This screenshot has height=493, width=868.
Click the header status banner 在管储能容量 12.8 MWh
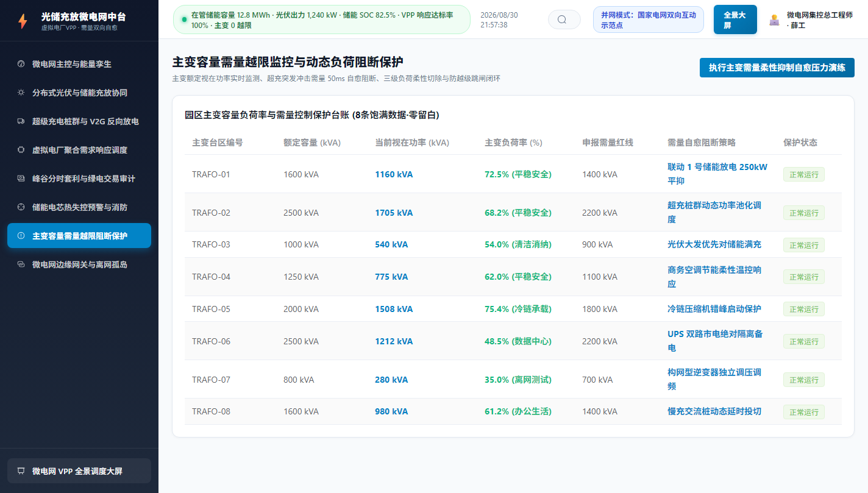pos(322,20)
